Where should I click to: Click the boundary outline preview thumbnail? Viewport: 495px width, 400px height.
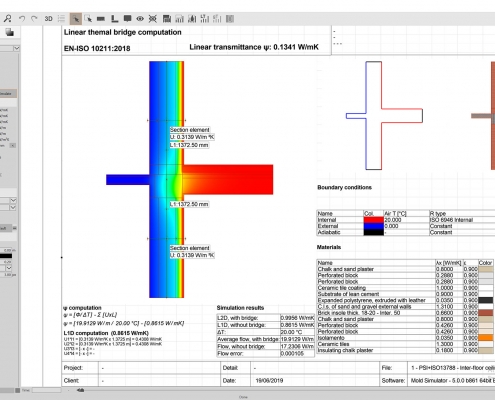click(x=384, y=116)
